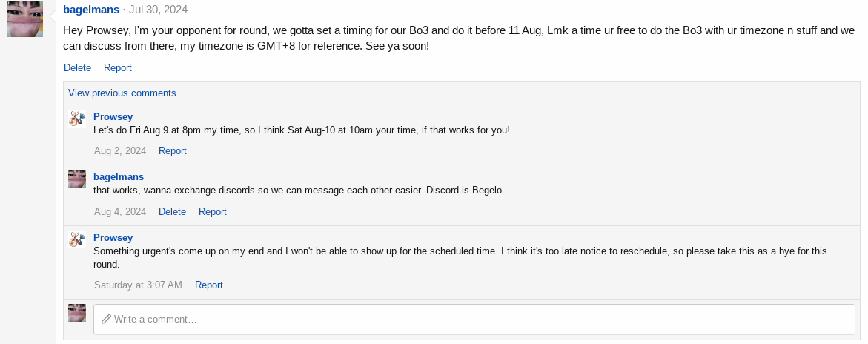Focus the Write a comment field
The width and height of the screenshot is (868, 344).
coord(474,319)
